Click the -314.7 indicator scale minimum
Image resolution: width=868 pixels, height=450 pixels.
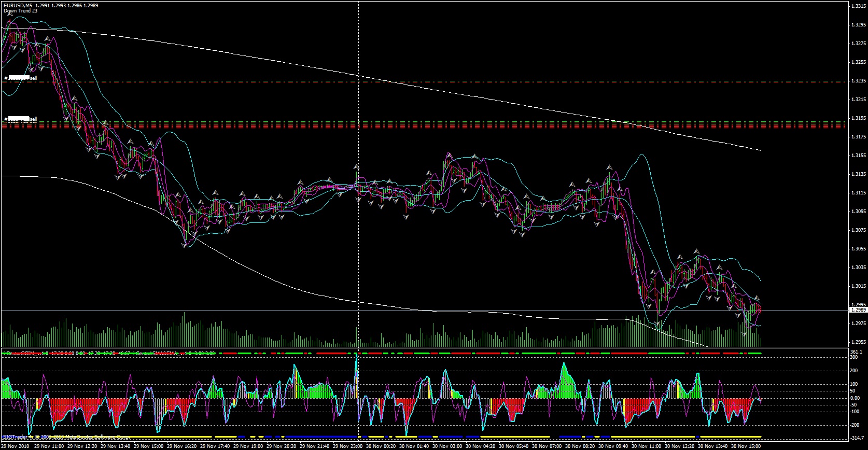[x=858, y=438]
